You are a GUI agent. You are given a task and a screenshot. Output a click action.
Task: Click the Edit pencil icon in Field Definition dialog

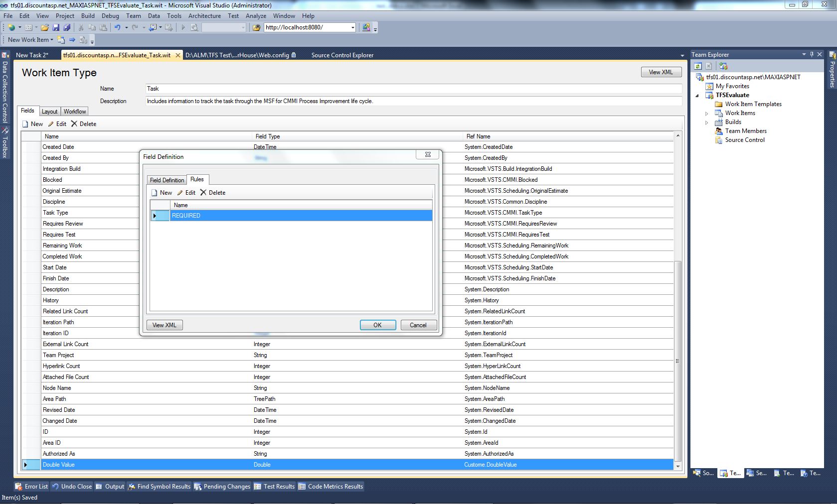point(180,193)
